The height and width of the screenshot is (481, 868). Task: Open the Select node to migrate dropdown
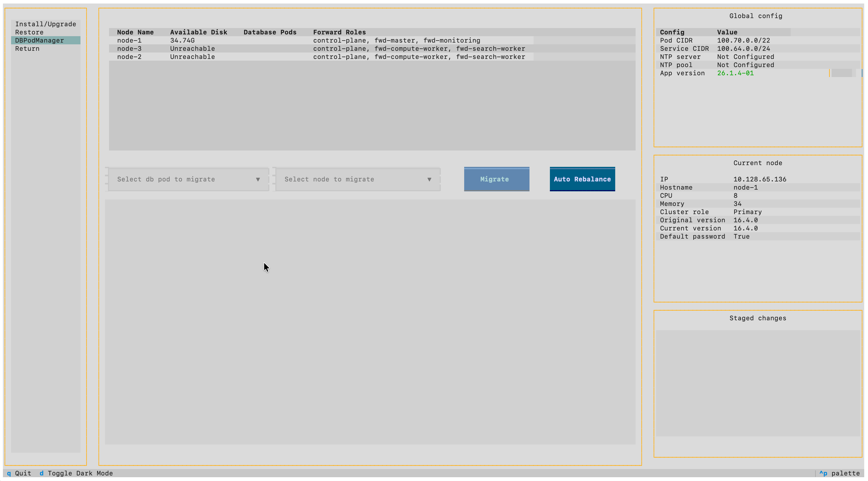click(358, 179)
